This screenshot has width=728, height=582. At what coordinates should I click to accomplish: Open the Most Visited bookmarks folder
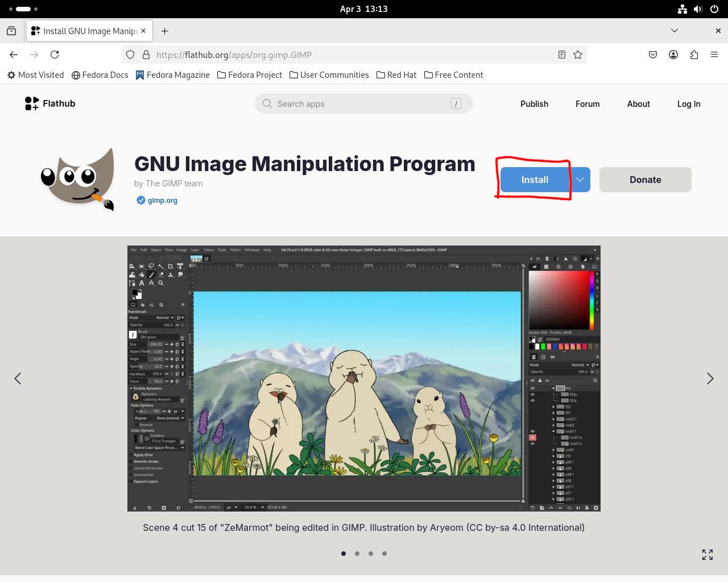click(x=35, y=75)
